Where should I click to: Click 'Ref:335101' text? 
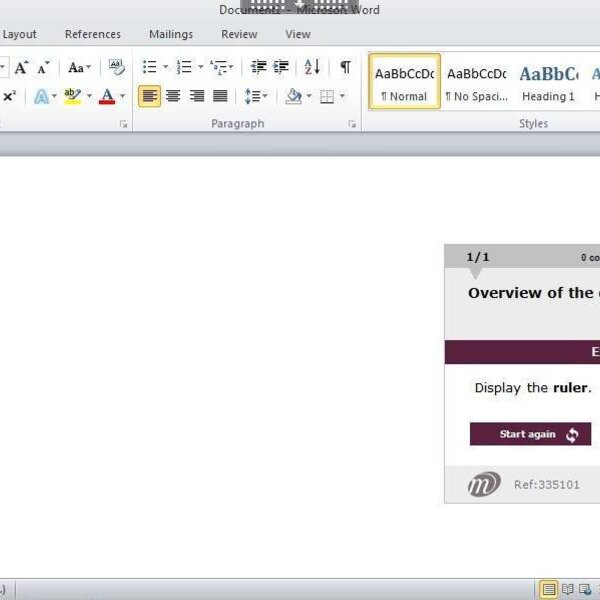(x=546, y=485)
